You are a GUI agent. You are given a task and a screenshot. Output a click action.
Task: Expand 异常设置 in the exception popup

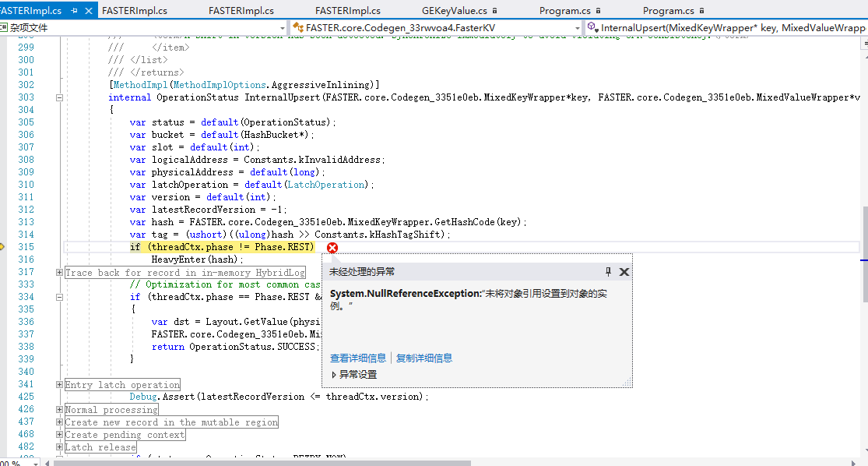335,374
